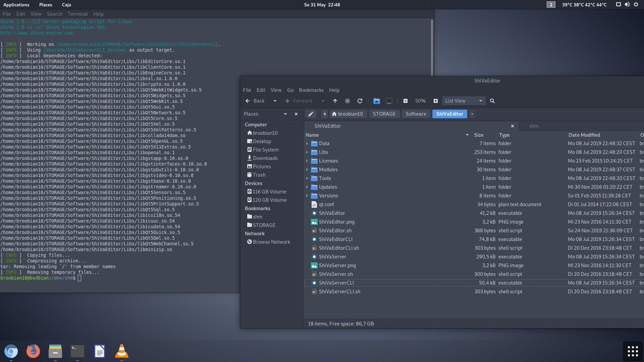Open the search tool in Caja

[x=492, y=101]
